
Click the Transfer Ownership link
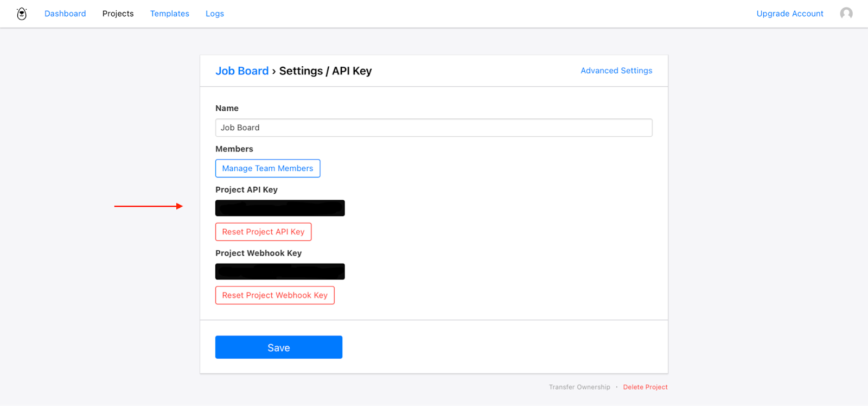point(579,387)
